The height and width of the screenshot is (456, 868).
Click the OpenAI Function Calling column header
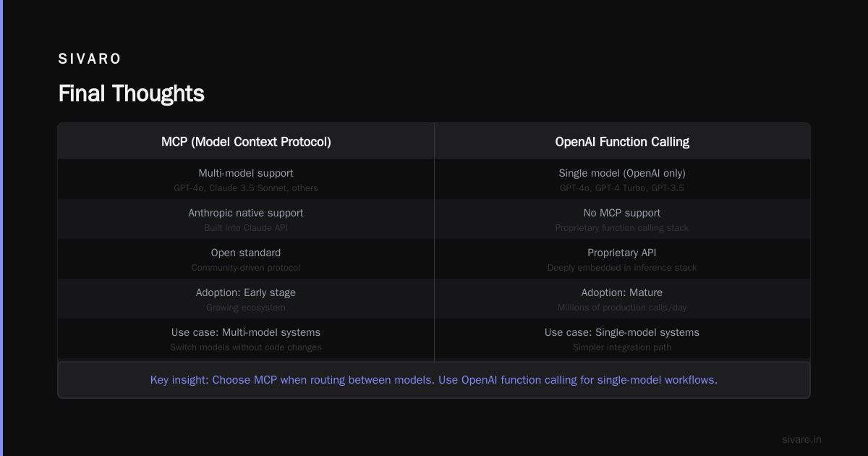coord(622,141)
